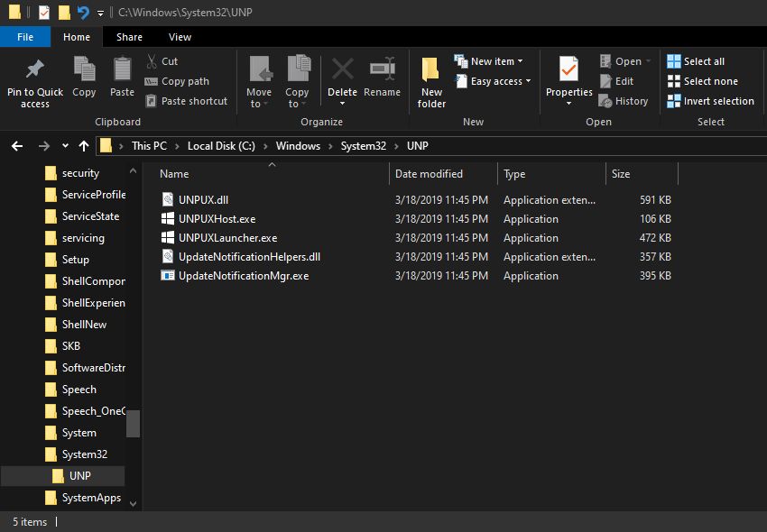767x532 pixels.
Task: Select servicing folder in tree
Action: click(83, 238)
